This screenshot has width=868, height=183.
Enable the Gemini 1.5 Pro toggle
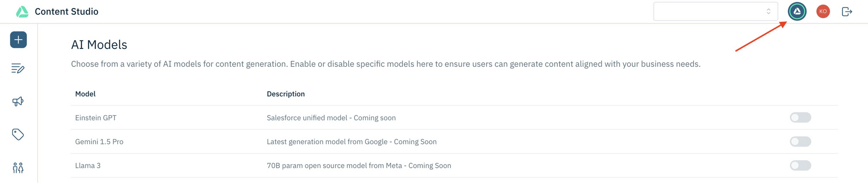pyautogui.click(x=800, y=142)
